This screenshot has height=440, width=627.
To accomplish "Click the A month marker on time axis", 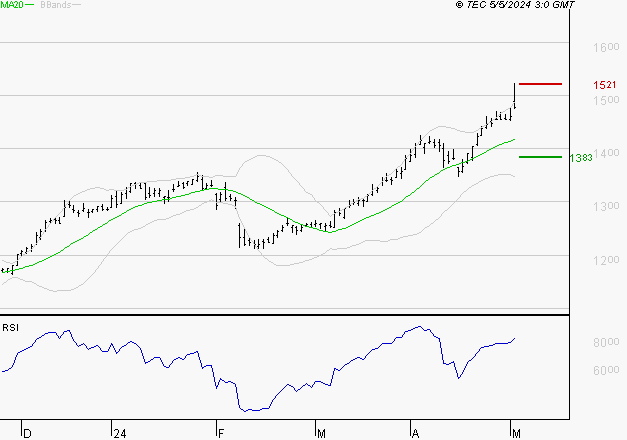I will [x=415, y=434].
